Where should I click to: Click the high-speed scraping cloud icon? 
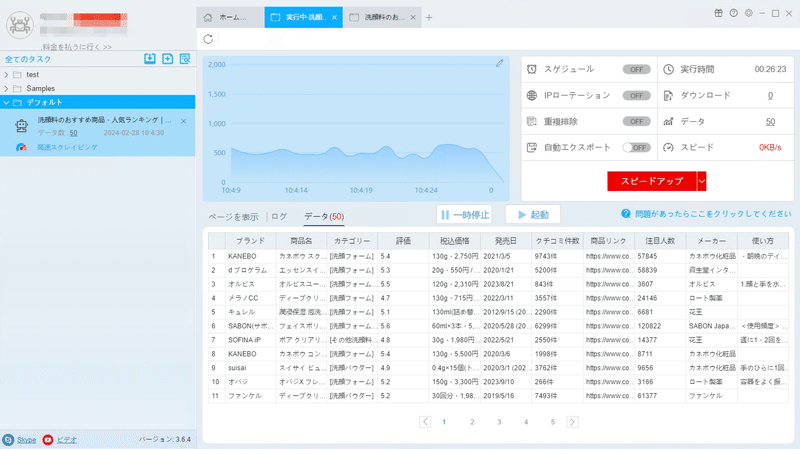(x=21, y=147)
